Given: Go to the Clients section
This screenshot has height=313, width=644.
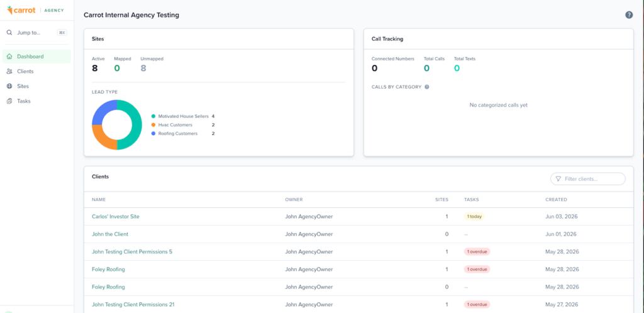Looking at the screenshot, I should (x=36, y=72).
